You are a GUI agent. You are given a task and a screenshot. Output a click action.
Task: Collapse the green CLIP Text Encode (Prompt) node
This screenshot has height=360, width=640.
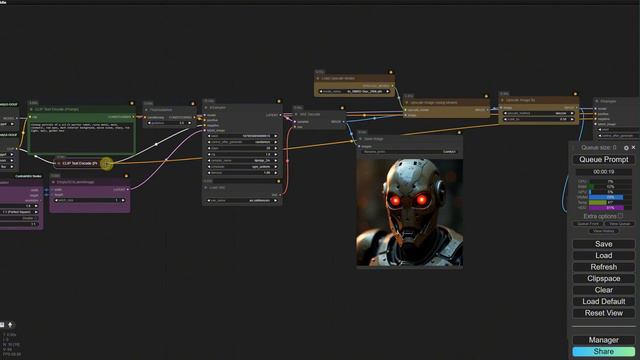(31, 109)
